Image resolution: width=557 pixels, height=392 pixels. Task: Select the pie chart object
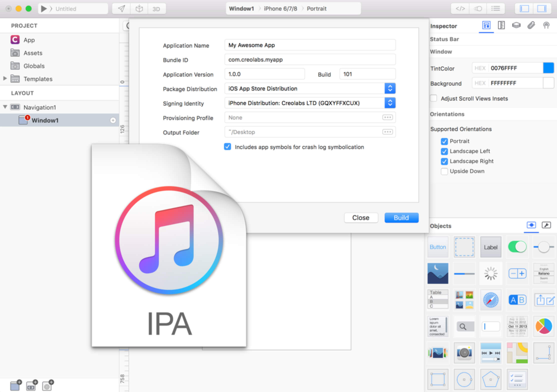coord(544,326)
